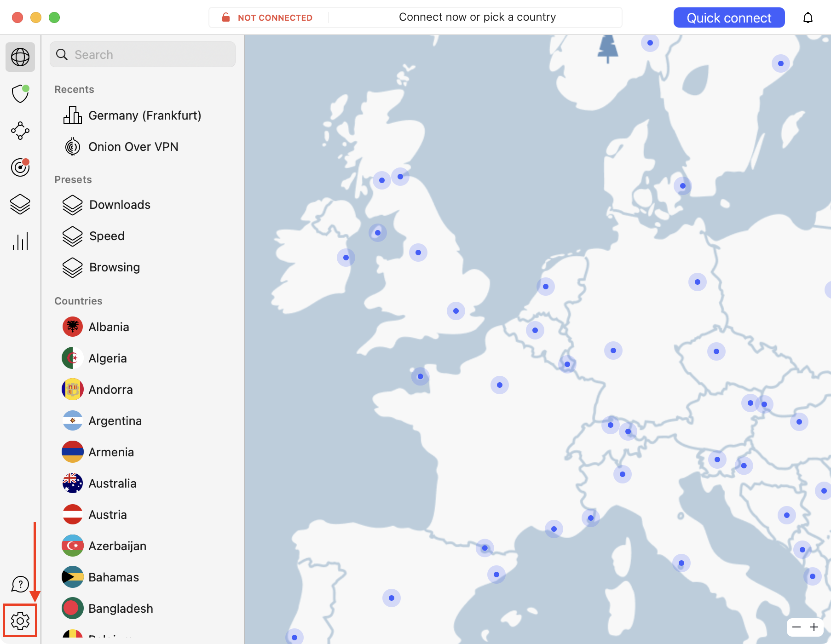Select Albania in the countries list
The width and height of the screenshot is (831, 644).
109,327
